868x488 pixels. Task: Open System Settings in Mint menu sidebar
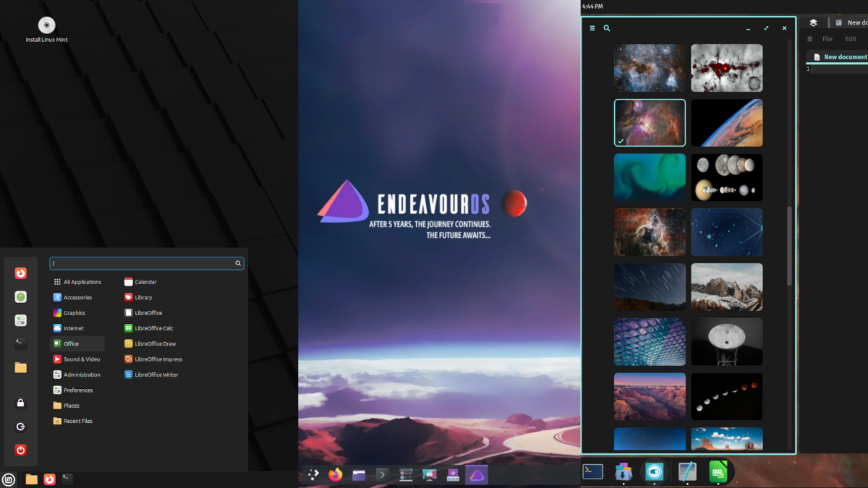(x=21, y=320)
